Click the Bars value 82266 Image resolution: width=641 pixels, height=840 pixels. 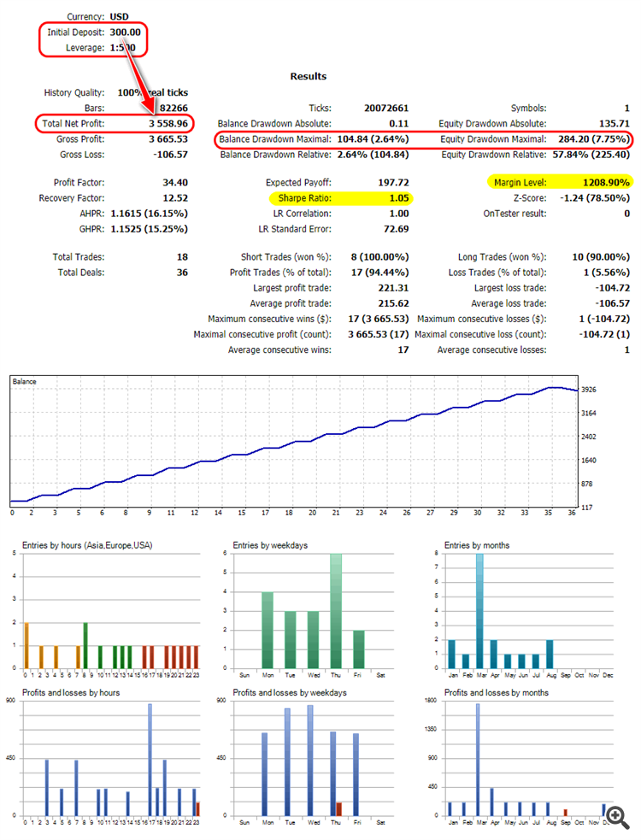pos(173,109)
